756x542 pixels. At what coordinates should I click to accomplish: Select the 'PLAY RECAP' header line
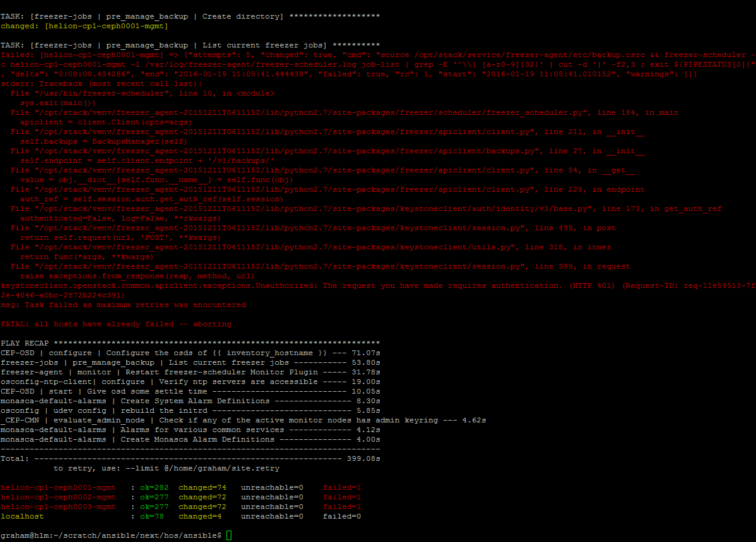tap(191, 343)
